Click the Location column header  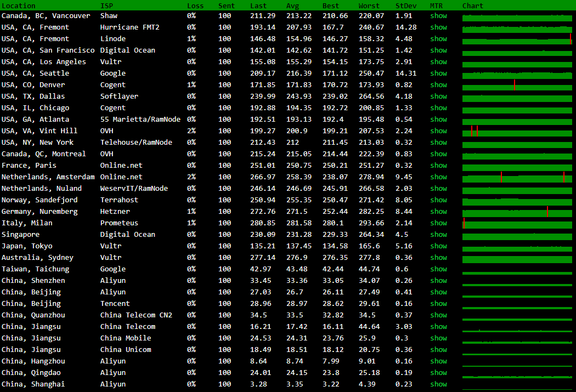(18, 6)
